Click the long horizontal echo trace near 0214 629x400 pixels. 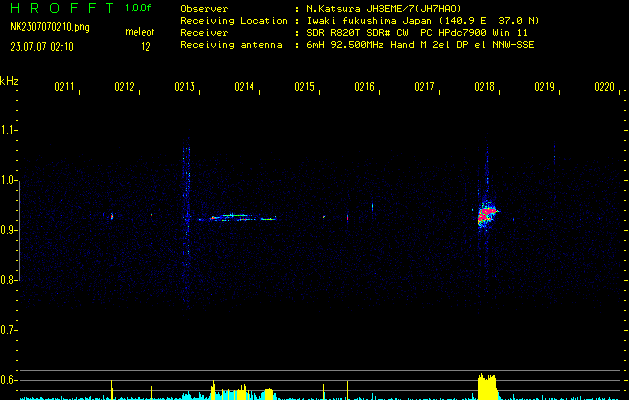click(x=237, y=217)
